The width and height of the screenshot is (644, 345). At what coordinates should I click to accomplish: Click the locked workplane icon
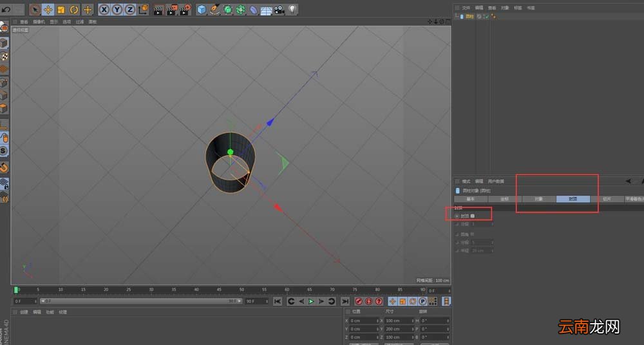pyautogui.click(x=4, y=183)
